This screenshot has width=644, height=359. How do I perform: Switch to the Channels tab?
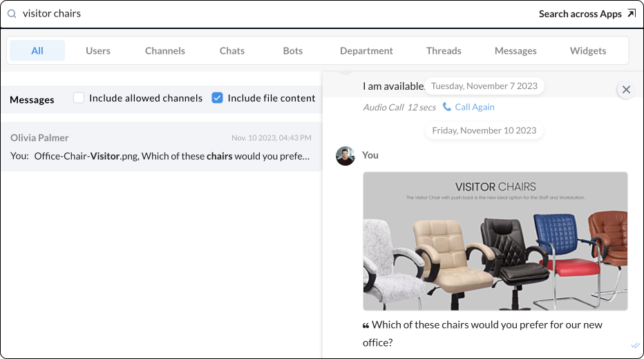click(x=165, y=50)
